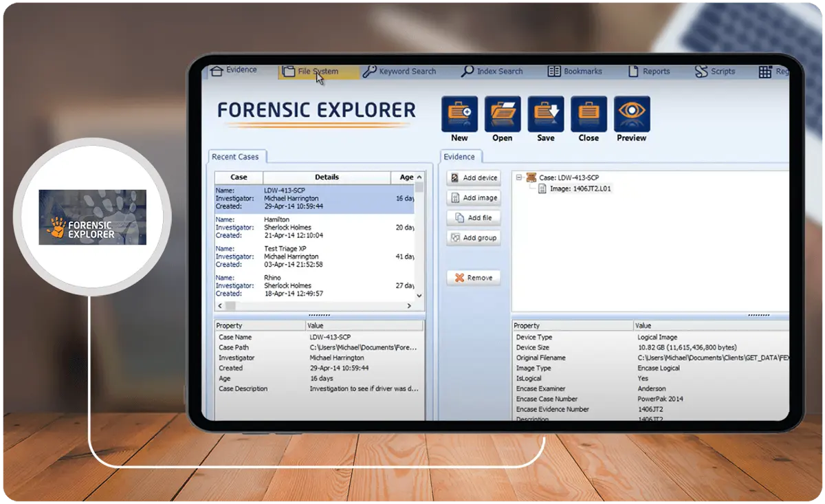Select the Case Name property row

pos(318,338)
